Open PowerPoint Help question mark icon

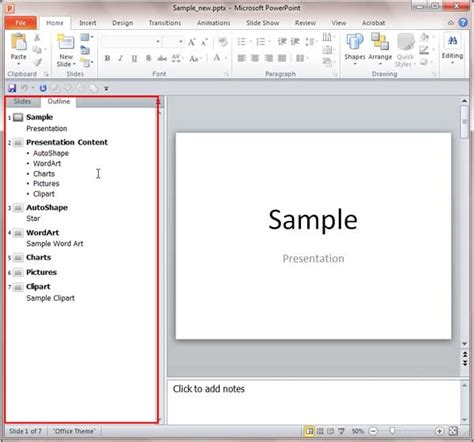click(x=463, y=23)
